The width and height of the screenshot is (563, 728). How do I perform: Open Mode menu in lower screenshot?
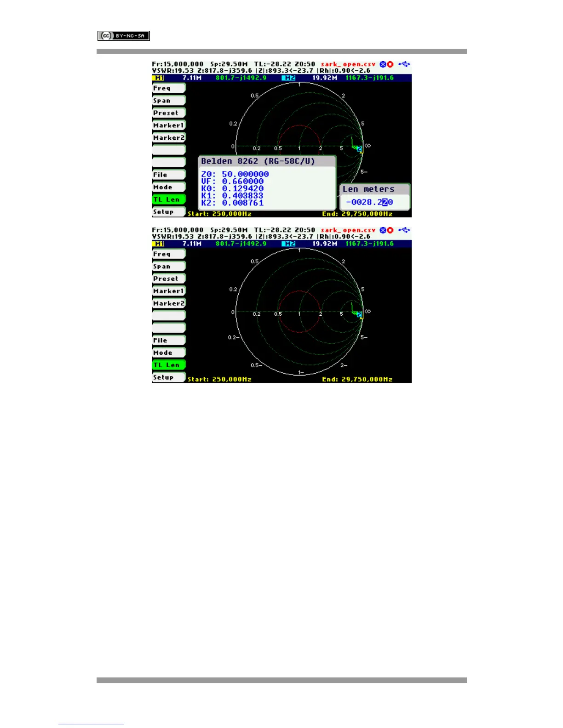coord(169,353)
